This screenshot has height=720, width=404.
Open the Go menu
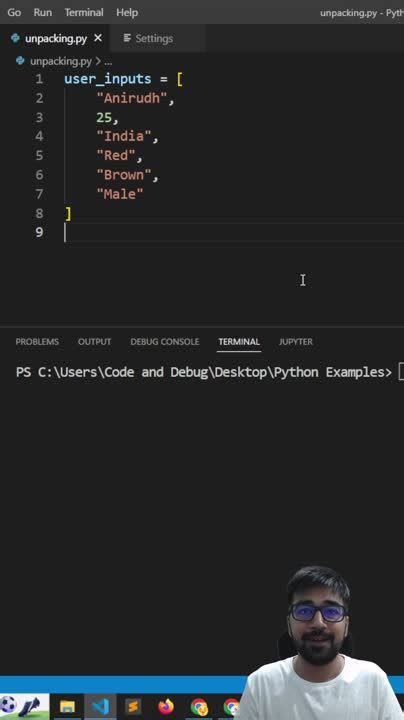14,12
